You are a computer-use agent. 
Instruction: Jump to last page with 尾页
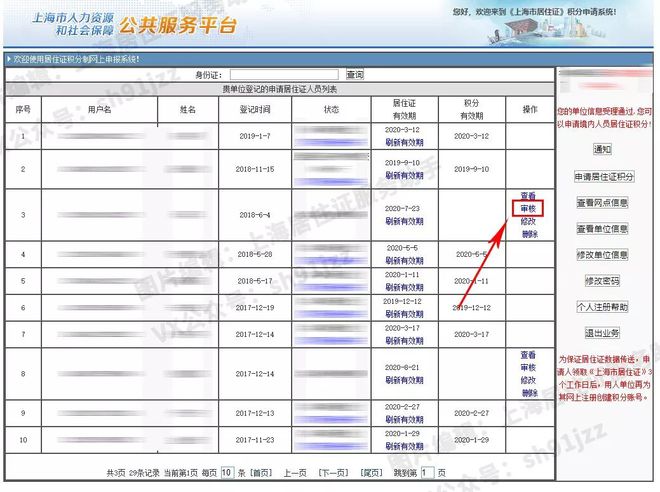[370, 472]
